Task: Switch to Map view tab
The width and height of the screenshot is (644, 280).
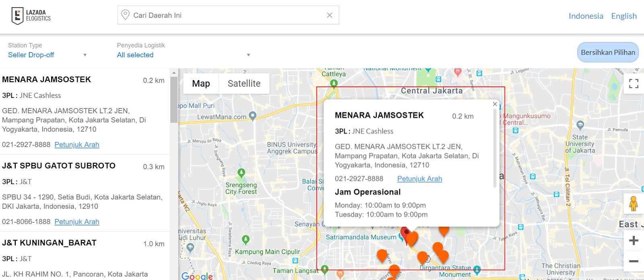Action: coord(201,83)
